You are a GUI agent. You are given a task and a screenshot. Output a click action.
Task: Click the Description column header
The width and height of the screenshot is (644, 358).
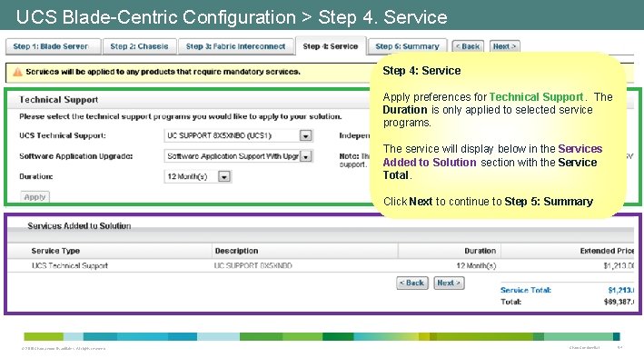(x=236, y=251)
